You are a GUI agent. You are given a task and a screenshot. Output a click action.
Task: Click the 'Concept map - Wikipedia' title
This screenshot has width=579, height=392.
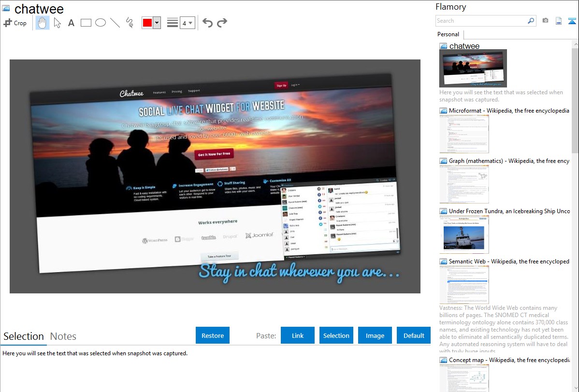[509, 360]
